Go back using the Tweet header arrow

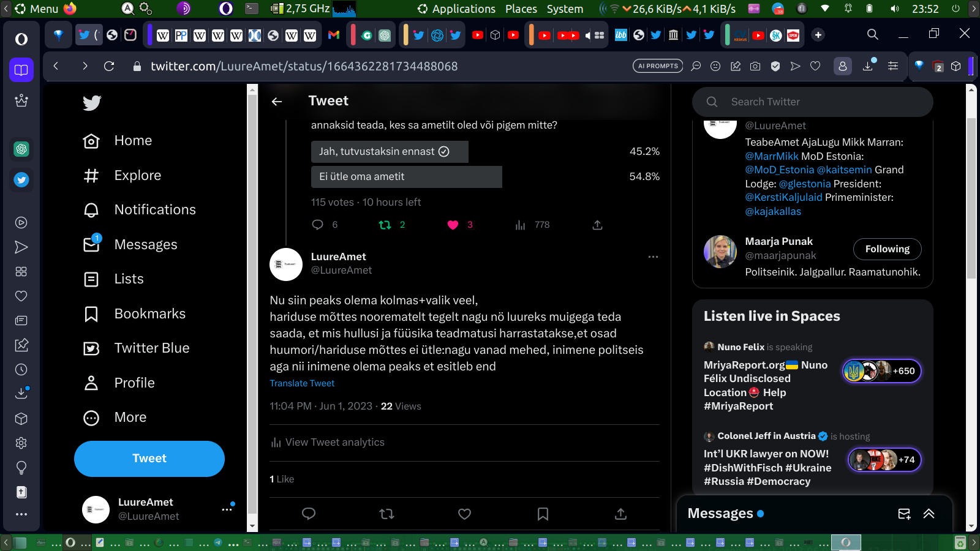click(277, 102)
